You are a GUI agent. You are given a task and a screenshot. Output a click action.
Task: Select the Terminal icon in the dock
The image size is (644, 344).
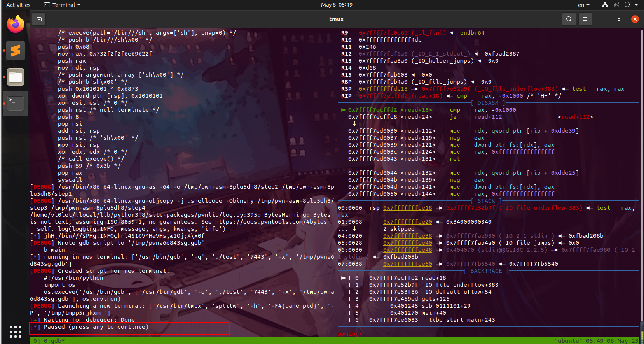click(x=16, y=104)
